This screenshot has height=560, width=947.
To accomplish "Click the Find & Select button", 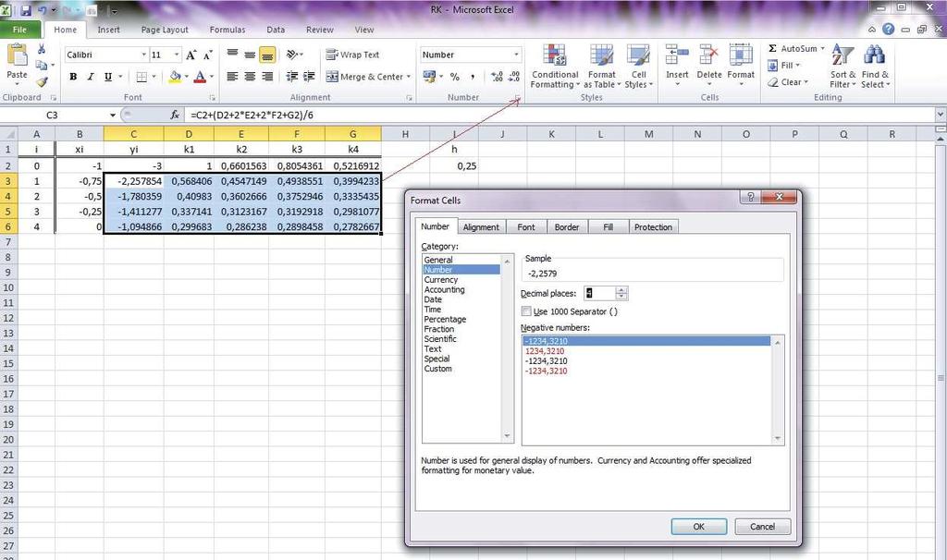I will [x=875, y=67].
